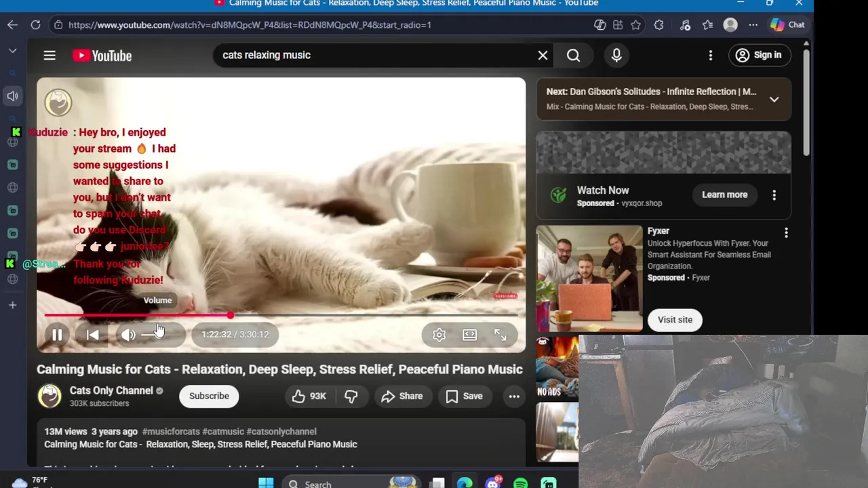Open Copilot Chat sidebar
The height and width of the screenshot is (488, 868).
[x=787, y=25]
